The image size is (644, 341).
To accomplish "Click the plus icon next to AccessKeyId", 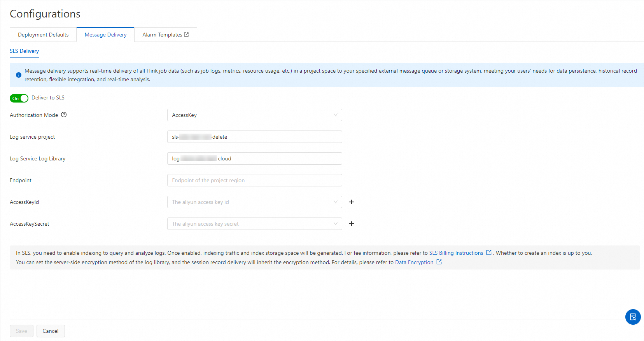I will tap(352, 202).
